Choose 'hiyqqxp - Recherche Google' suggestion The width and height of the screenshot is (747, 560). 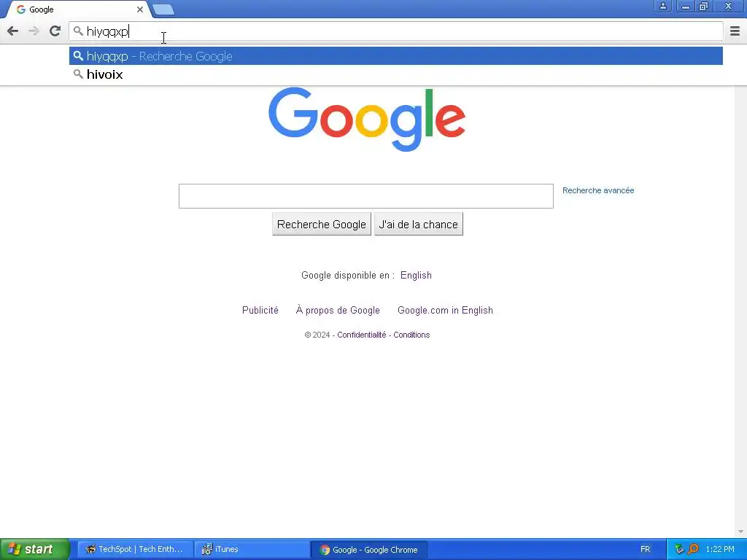click(396, 56)
